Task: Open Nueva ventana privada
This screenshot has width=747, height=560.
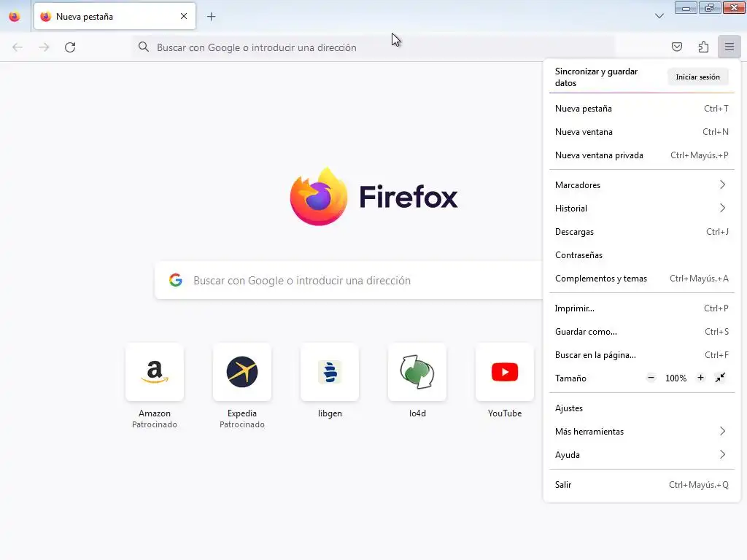Action: coord(641,155)
